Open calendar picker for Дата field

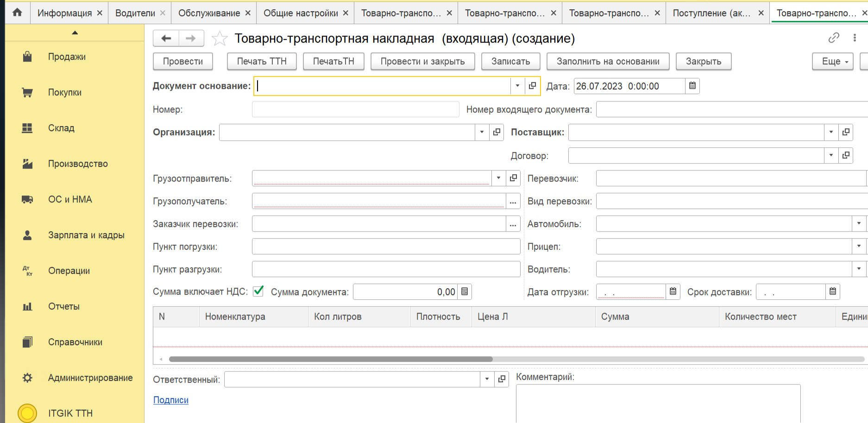click(692, 86)
